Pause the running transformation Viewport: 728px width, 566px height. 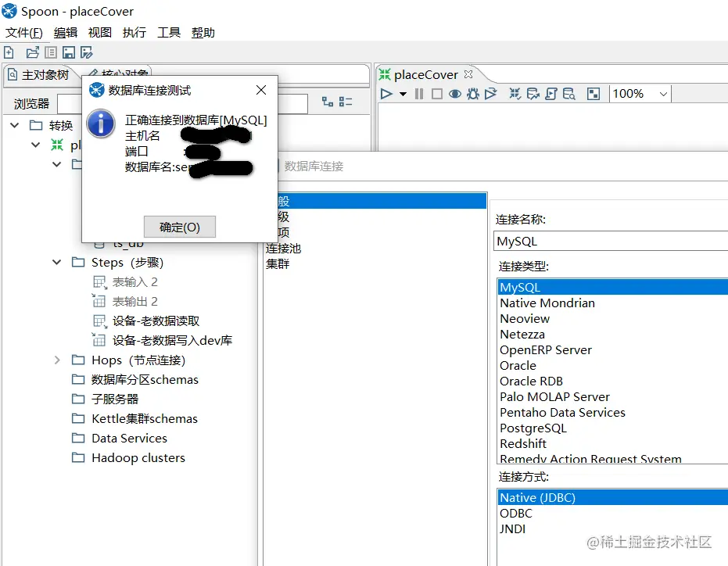419,94
